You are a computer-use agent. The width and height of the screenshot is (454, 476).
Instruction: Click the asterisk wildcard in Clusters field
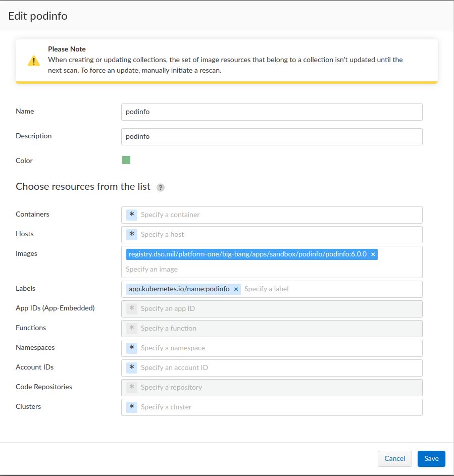[x=132, y=407]
